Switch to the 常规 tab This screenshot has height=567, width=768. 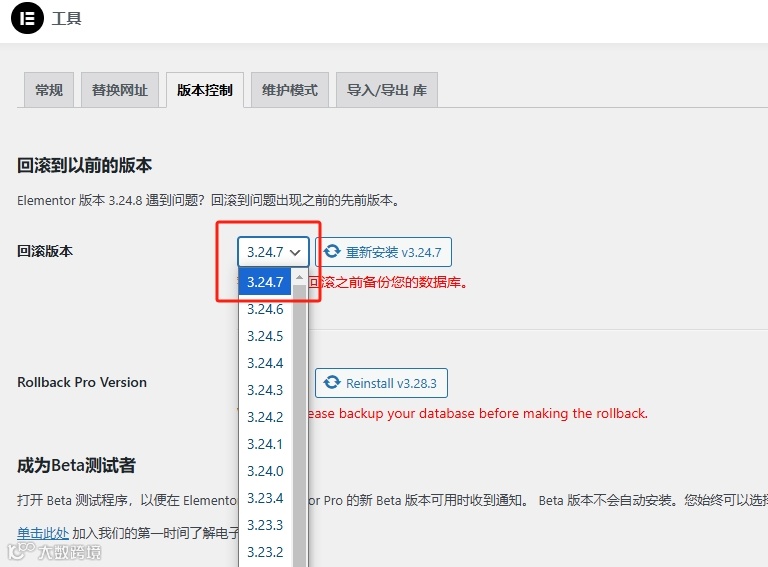pos(49,90)
